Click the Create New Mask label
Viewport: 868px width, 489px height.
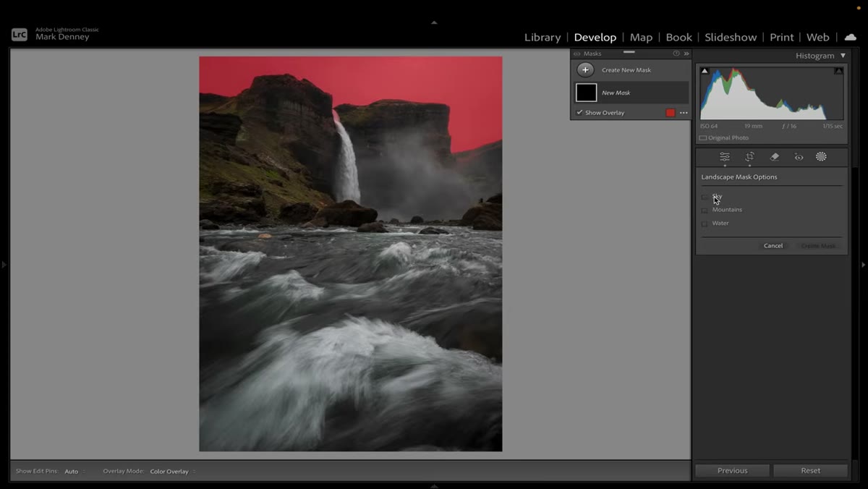point(626,70)
